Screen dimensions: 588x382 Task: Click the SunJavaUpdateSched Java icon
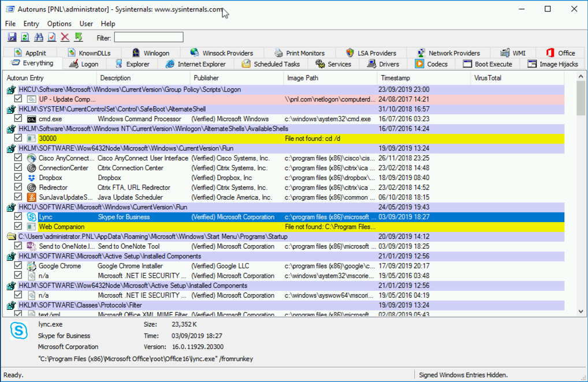coord(32,197)
